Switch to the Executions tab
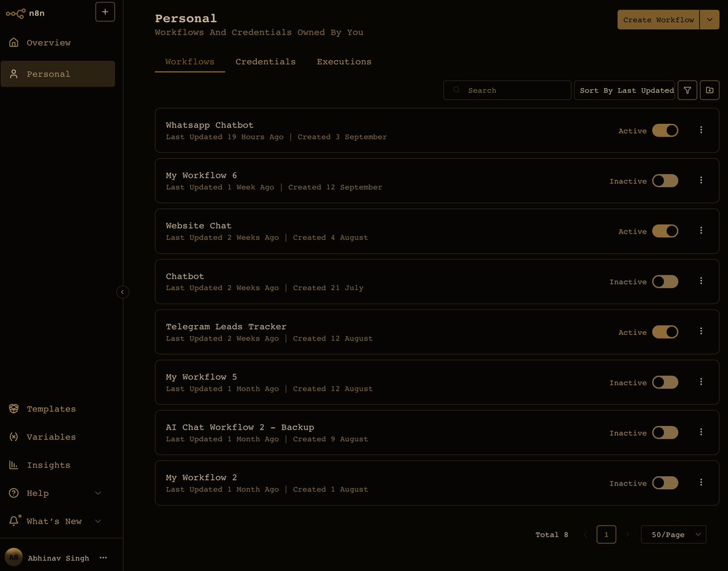The image size is (728, 571). click(x=344, y=62)
